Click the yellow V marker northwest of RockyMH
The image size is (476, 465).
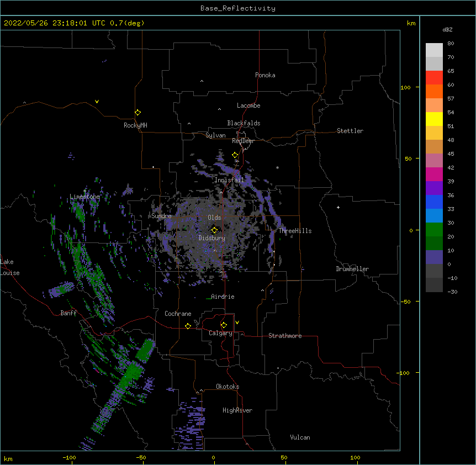click(97, 102)
